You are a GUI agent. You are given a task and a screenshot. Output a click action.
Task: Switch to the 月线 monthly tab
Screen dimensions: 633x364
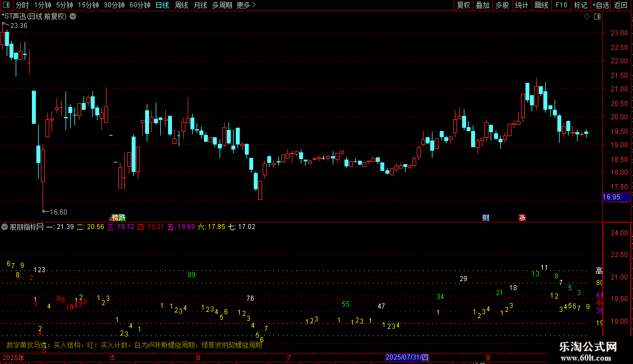point(200,5)
